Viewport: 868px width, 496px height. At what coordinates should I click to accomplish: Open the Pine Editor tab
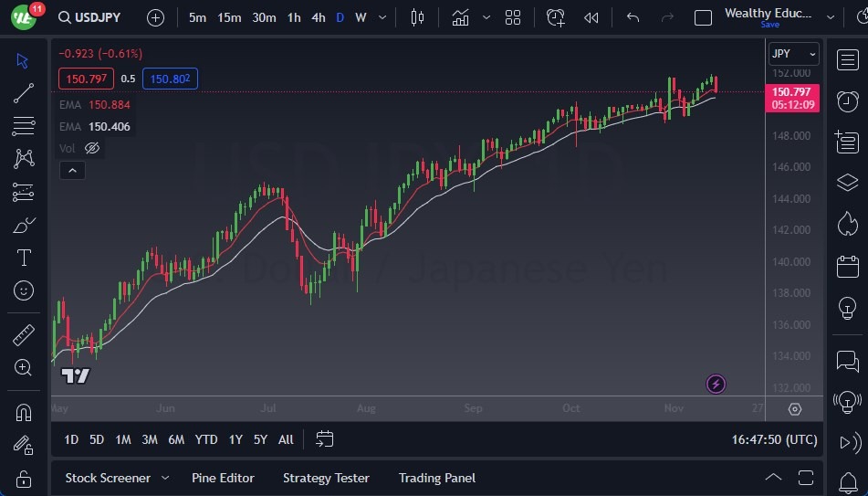(223, 478)
